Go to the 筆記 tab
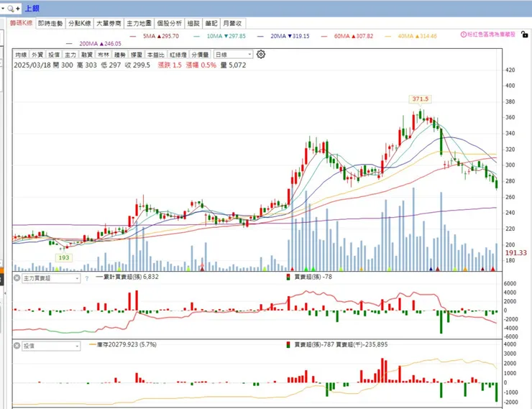This screenshot has height=409, width=532. pos(211,24)
